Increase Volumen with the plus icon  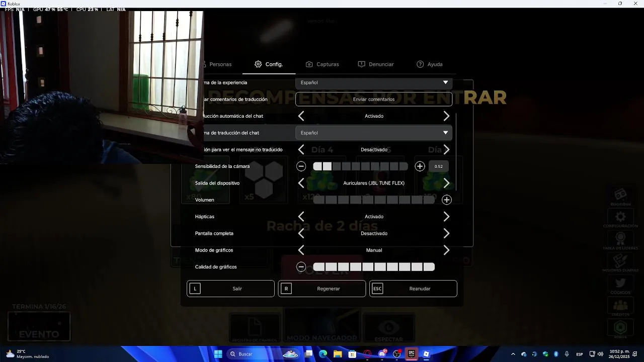click(x=446, y=200)
